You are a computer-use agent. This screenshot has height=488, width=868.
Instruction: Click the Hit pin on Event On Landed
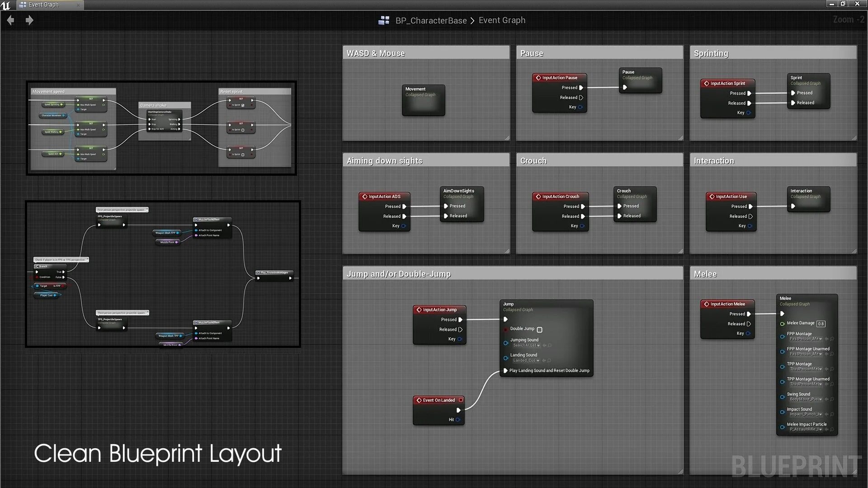tap(458, 420)
